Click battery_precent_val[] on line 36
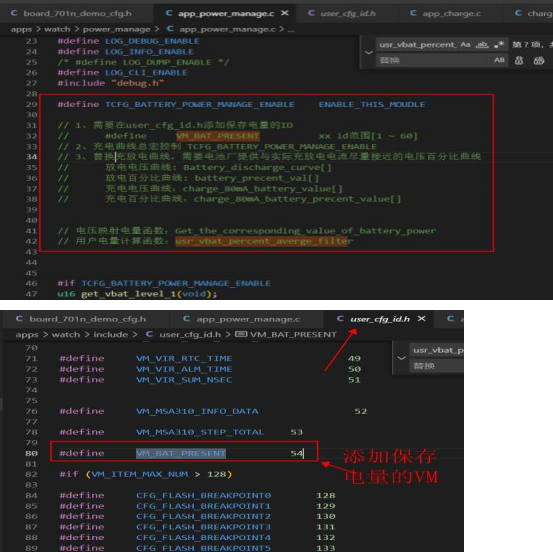The width and height of the screenshot is (553, 552). [x=257, y=178]
